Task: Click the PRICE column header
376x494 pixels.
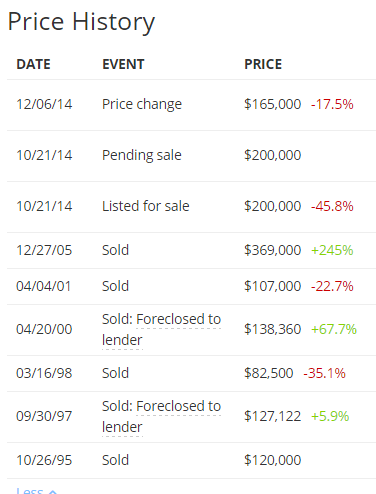Action: [x=263, y=64]
